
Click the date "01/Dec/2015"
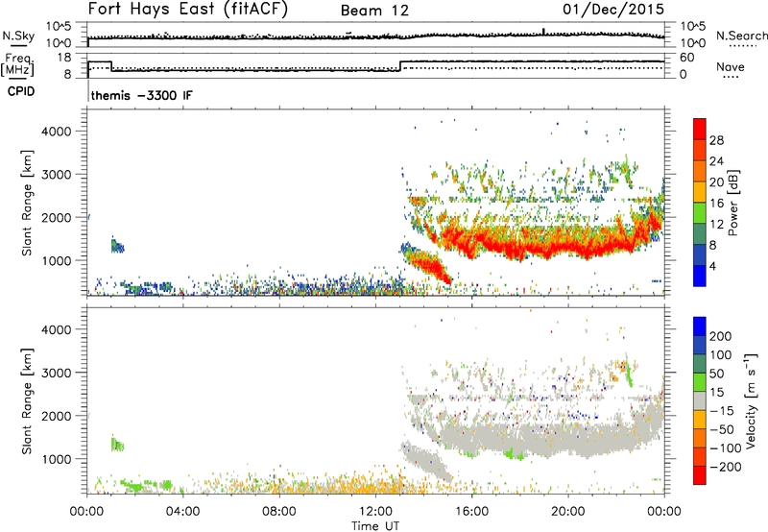(613, 10)
